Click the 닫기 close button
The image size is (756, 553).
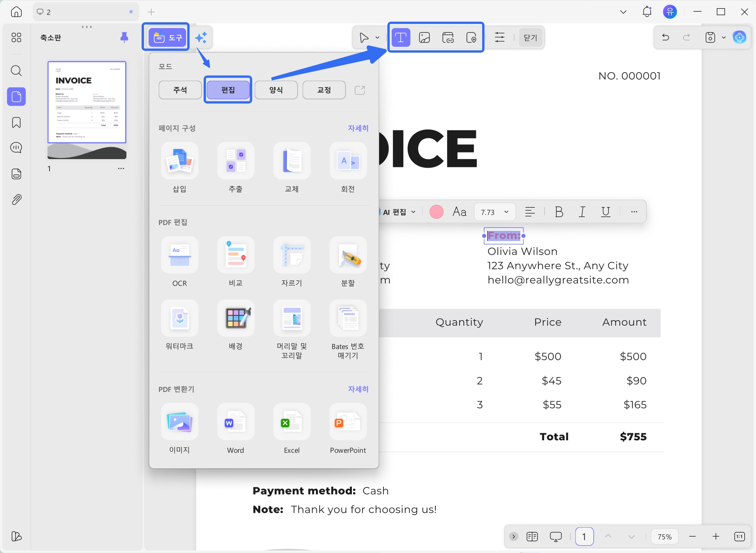coord(531,37)
